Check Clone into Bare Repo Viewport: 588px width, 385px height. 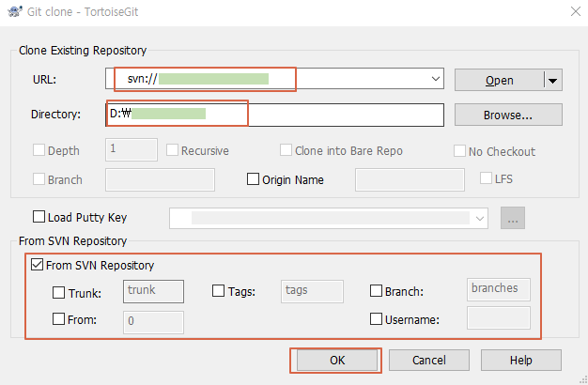pyautogui.click(x=286, y=150)
